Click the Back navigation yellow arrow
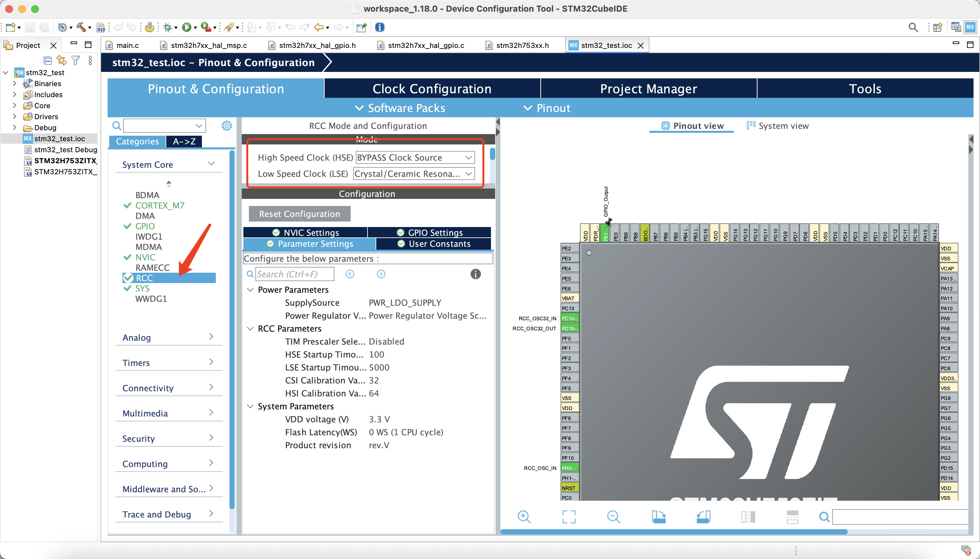 coord(319,27)
